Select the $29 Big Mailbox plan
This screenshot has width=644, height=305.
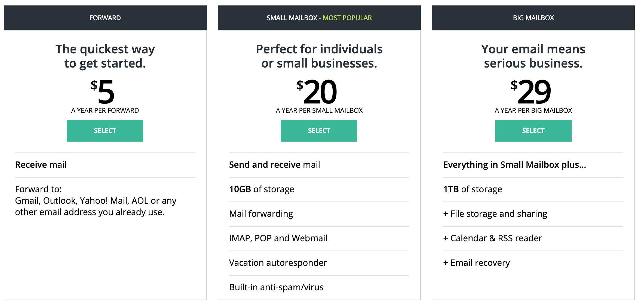coord(533,131)
